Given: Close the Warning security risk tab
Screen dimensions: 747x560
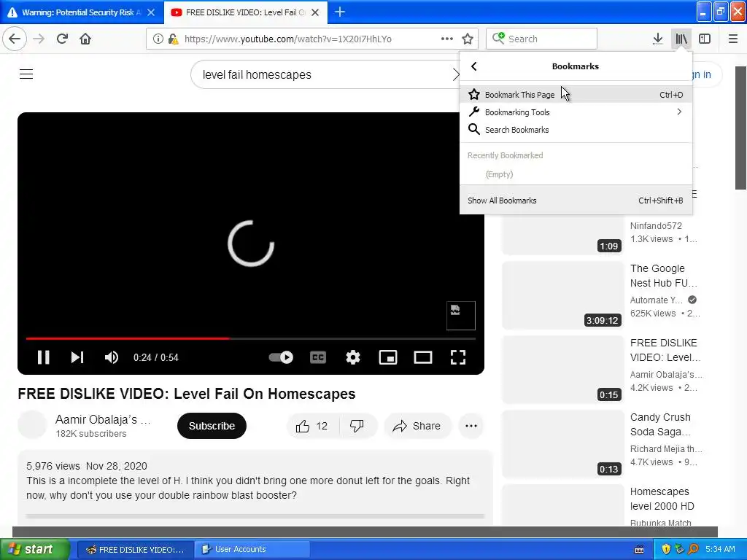Looking at the screenshot, I should 151,12.
